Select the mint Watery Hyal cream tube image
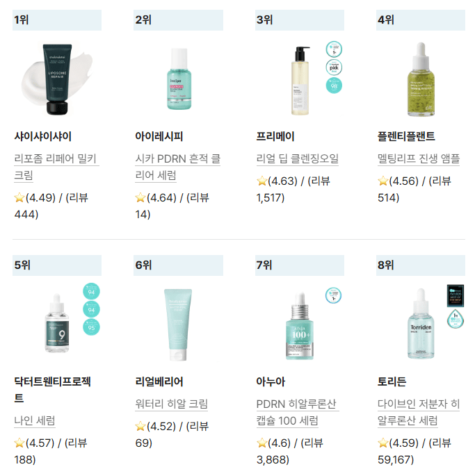The image size is (475, 476). (178, 325)
